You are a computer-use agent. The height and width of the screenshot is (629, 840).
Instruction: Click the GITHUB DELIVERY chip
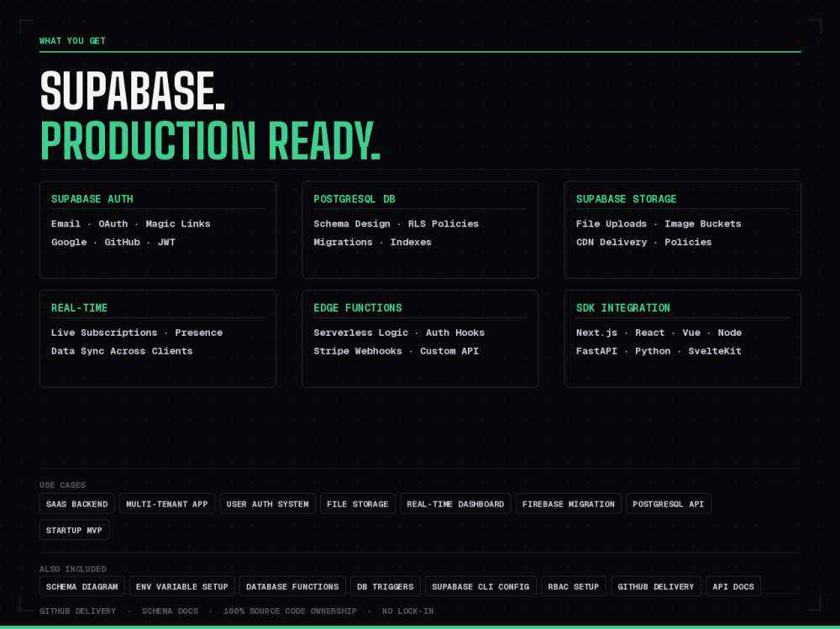click(656, 586)
